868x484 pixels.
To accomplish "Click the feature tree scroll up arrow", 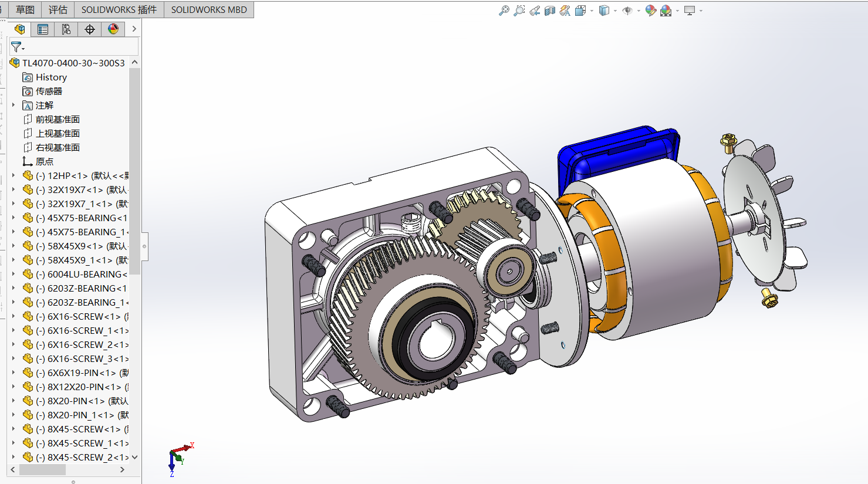I will click(134, 62).
